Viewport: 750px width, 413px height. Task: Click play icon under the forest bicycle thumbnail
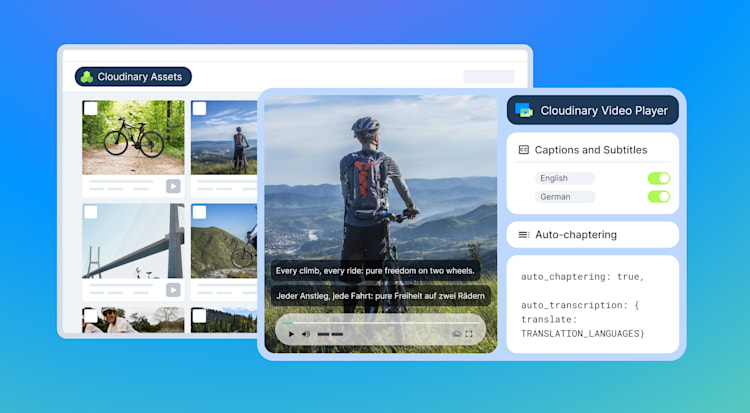[x=173, y=186]
